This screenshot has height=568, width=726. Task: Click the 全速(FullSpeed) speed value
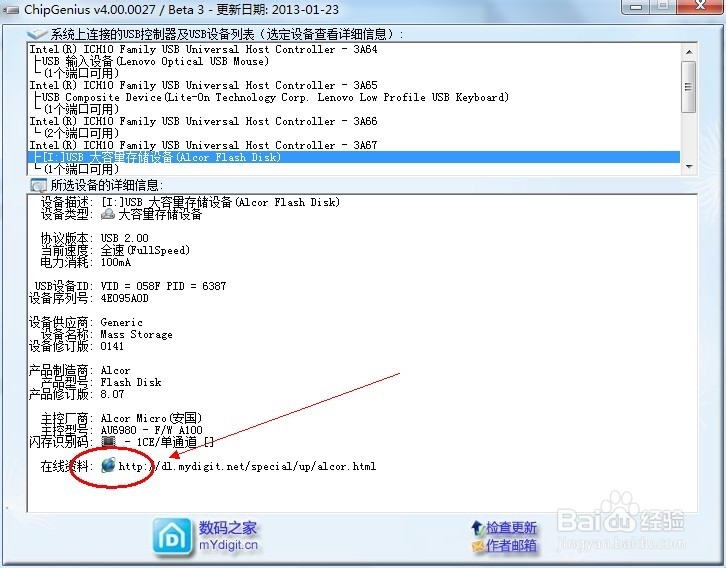pyautogui.click(x=145, y=250)
